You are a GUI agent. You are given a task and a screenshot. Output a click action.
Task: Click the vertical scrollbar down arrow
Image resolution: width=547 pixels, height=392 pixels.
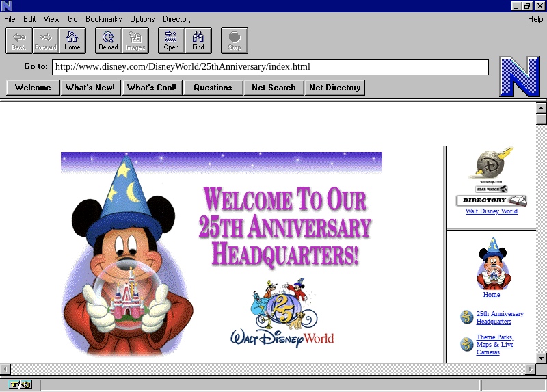541,358
